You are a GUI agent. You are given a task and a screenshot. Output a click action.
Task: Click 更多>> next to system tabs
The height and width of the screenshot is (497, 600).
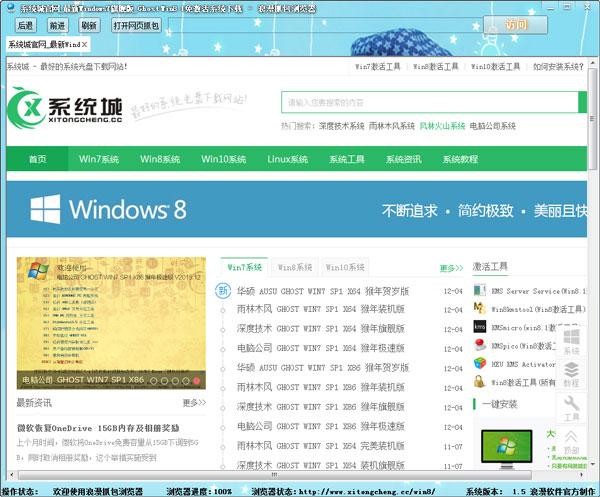[x=452, y=268]
